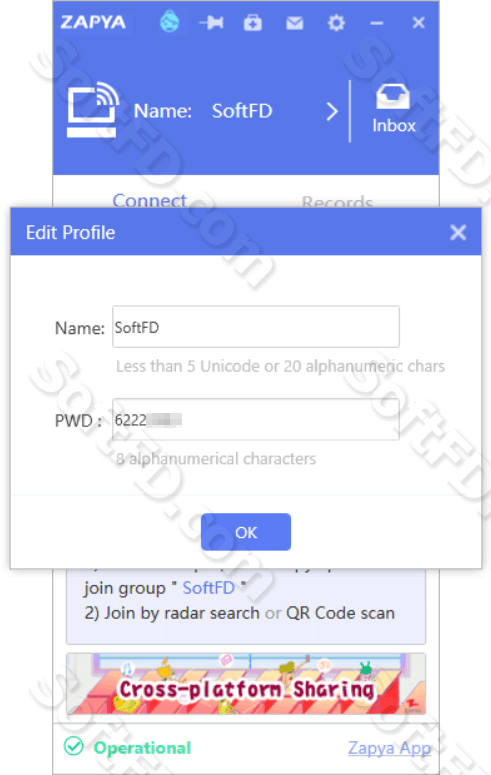The height and width of the screenshot is (775, 491).
Task: Minimize the Zapya window
Action: pyautogui.click(x=377, y=23)
